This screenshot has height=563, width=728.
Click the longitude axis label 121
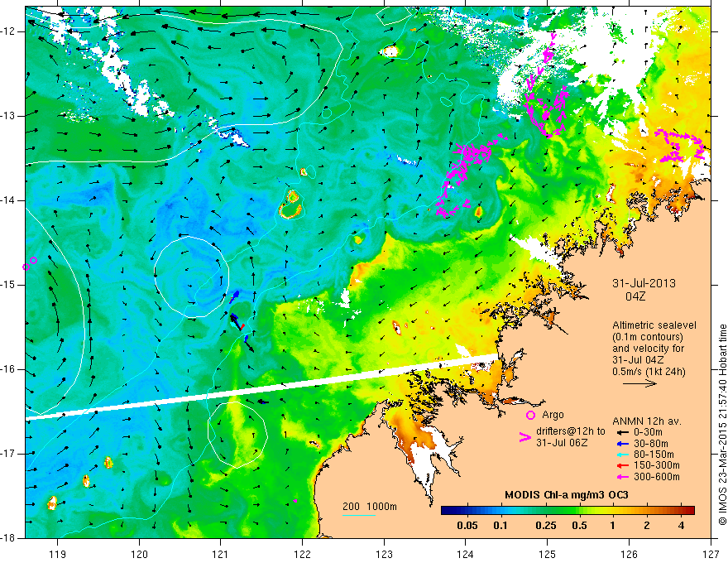(x=221, y=554)
